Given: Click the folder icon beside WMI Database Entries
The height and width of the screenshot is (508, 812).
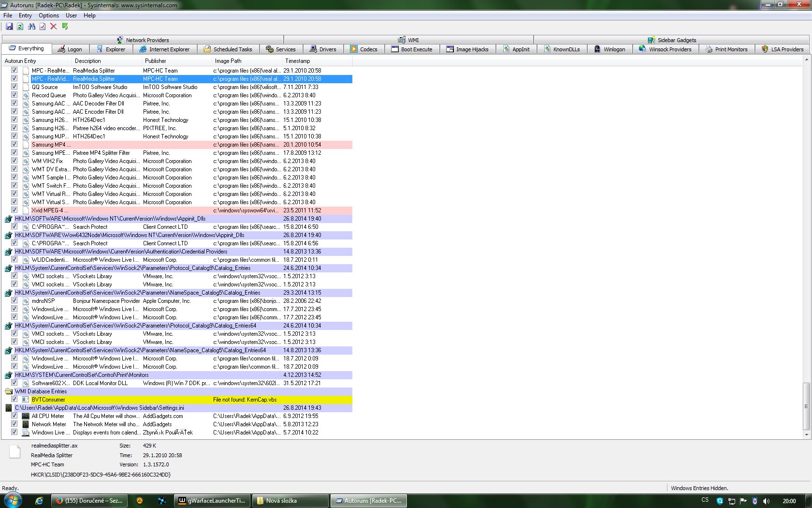Looking at the screenshot, I should tap(8, 391).
